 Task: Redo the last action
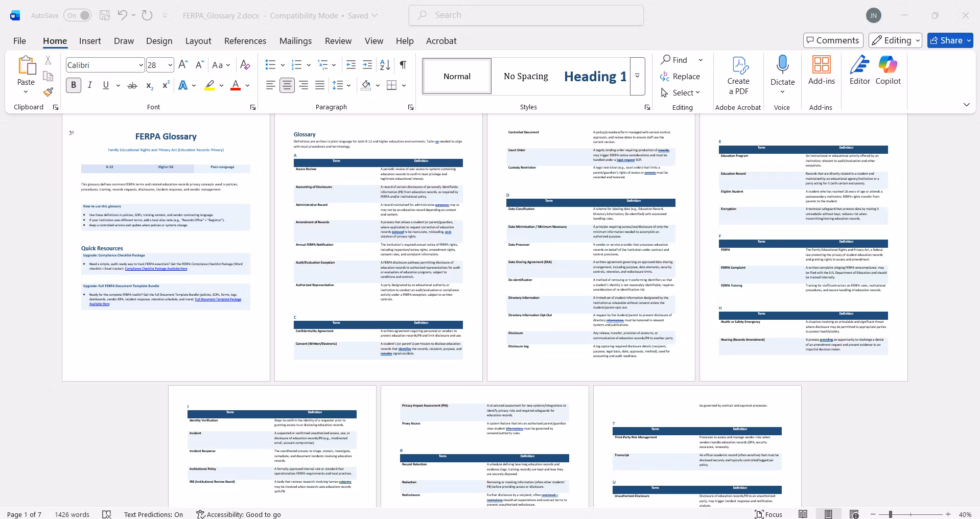tap(147, 15)
